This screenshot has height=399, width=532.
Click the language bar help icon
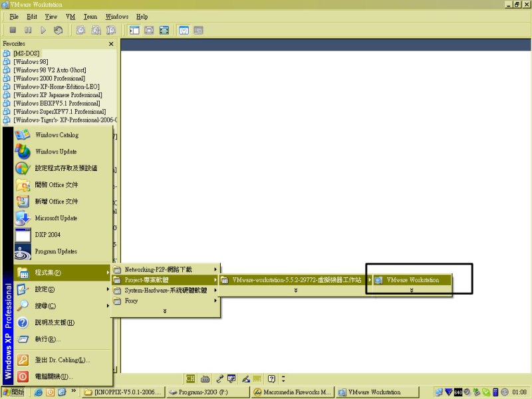coord(271,378)
